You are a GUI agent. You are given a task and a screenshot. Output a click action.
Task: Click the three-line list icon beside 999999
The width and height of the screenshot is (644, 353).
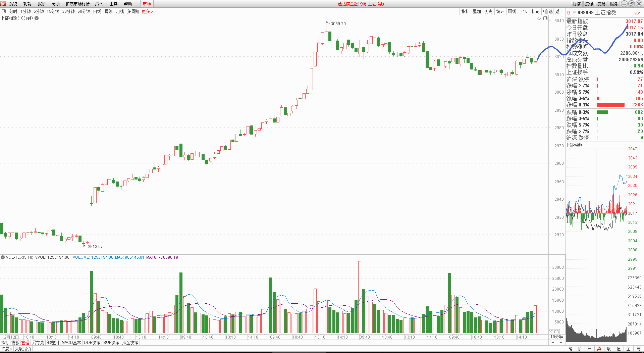tap(574, 13)
